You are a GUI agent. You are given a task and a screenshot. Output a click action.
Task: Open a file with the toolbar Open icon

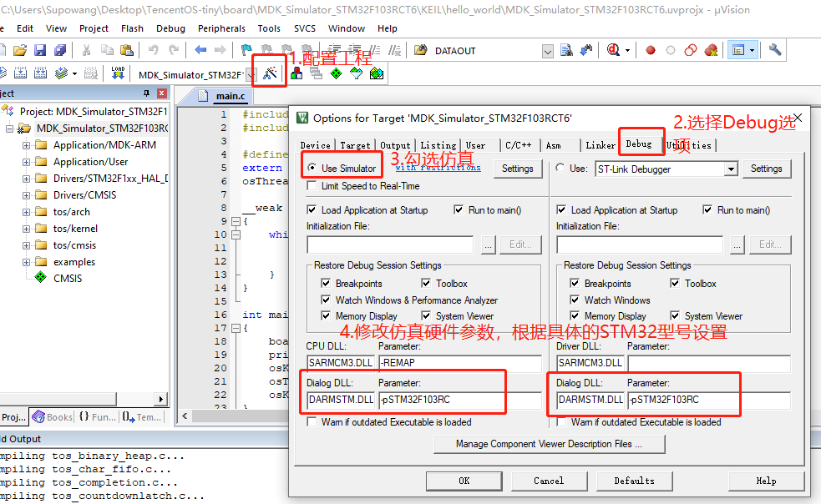20,50
